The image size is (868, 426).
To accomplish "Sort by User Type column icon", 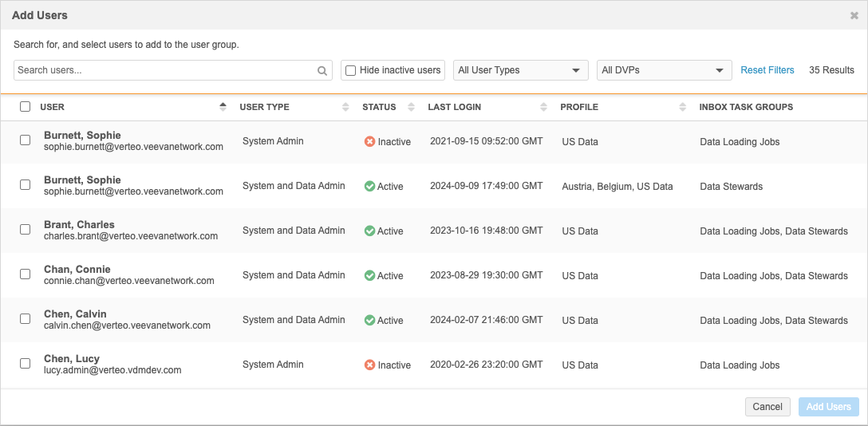I will (x=345, y=107).
